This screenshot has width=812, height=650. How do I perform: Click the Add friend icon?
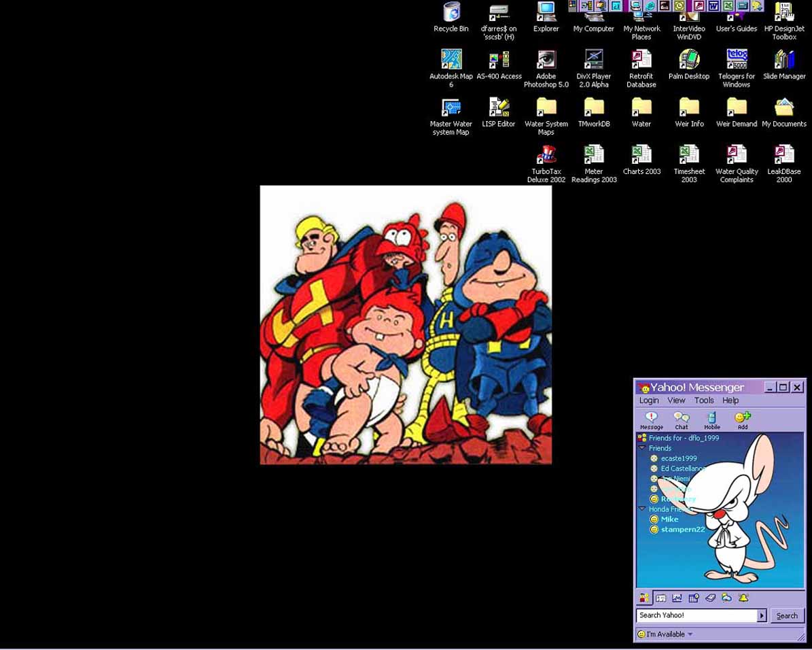click(742, 420)
